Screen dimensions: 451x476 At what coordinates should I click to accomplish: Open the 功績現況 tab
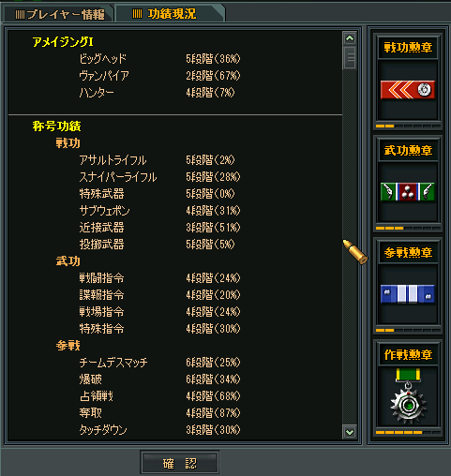[x=169, y=13]
